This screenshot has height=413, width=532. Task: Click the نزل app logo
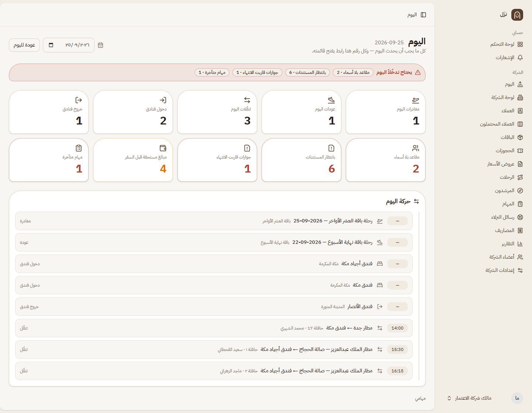click(x=517, y=15)
